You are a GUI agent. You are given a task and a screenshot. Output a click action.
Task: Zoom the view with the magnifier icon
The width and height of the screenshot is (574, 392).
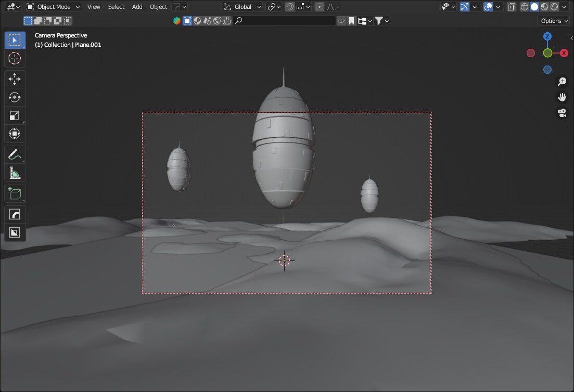[x=562, y=82]
